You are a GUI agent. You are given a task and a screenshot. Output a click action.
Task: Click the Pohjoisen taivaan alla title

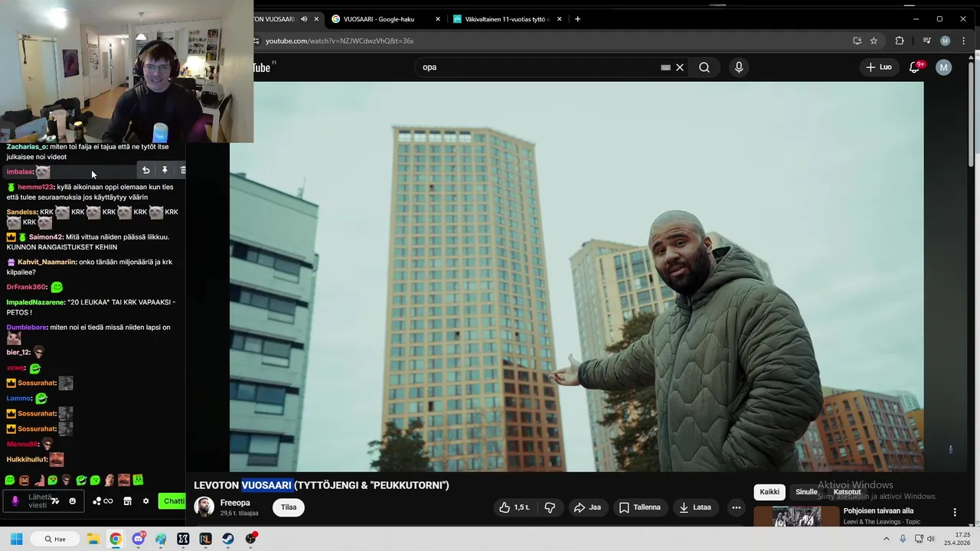coord(878,511)
